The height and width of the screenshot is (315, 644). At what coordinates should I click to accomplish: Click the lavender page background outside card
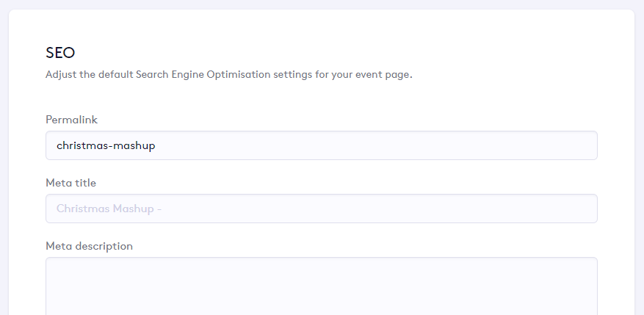[x=639, y=147]
